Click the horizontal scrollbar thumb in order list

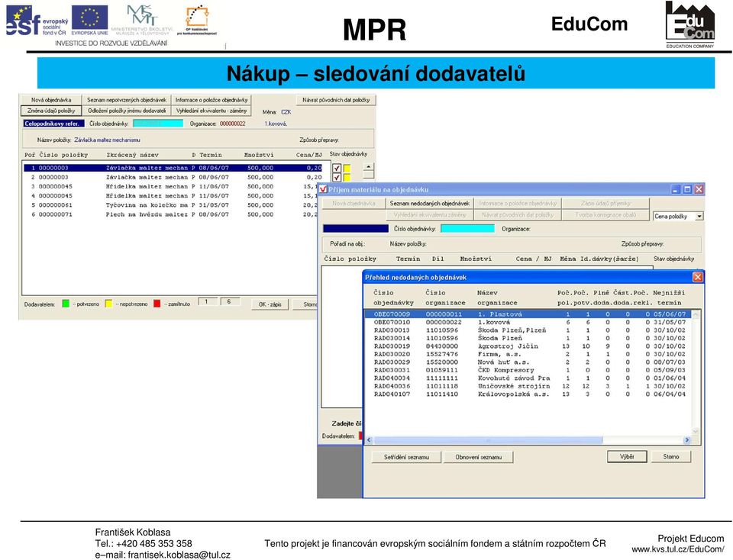(x=489, y=440)
